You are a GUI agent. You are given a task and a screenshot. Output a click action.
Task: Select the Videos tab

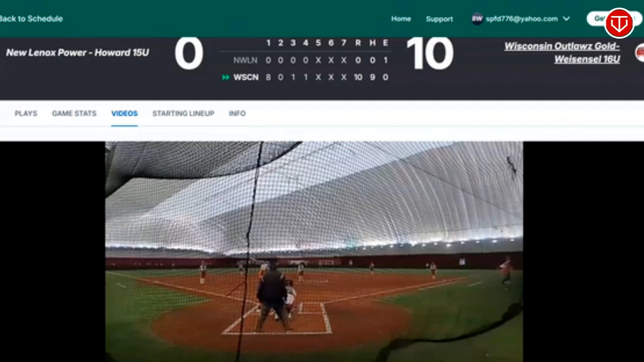(x=124, y=113)
